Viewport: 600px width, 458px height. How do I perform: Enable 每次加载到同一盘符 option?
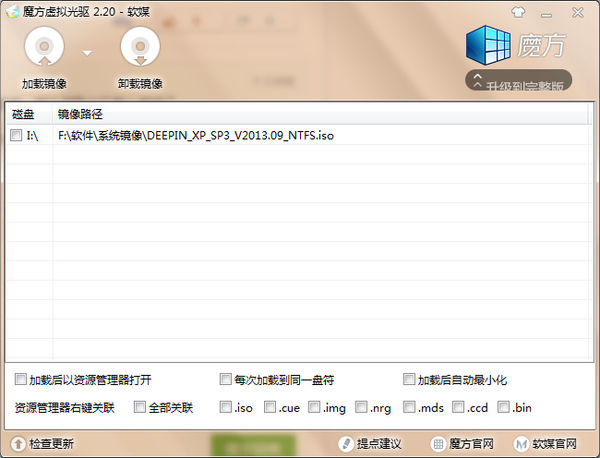(226, 379)
